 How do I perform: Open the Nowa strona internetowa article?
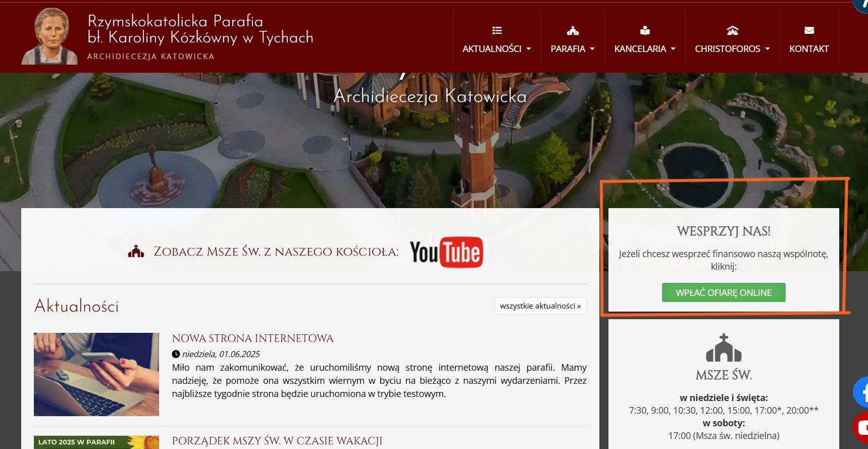coord(252,338)
